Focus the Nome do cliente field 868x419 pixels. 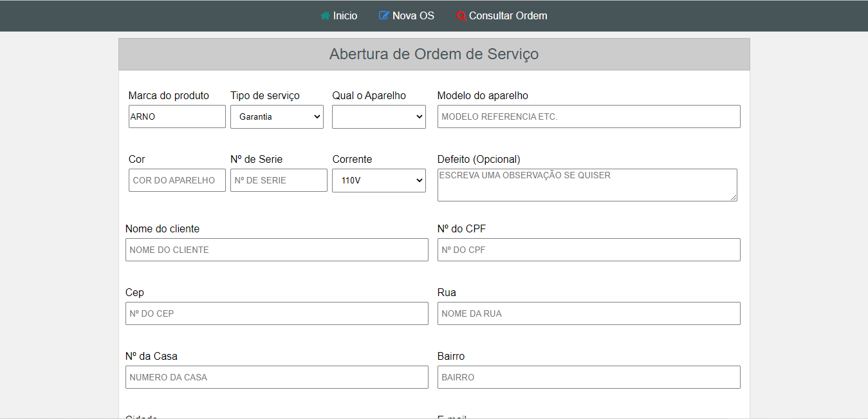click(277, 250)
